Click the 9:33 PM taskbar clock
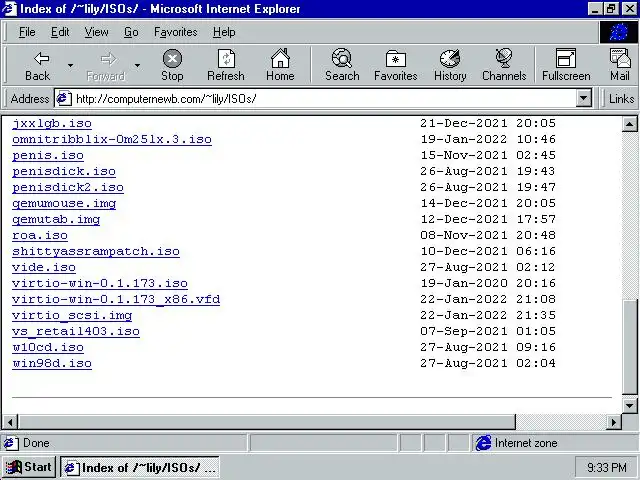 pos(607,467)
